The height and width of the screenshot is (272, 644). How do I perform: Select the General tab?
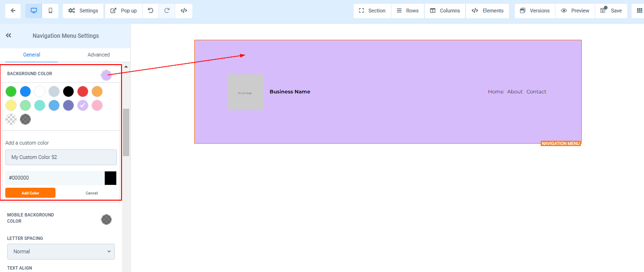(32, 55)
